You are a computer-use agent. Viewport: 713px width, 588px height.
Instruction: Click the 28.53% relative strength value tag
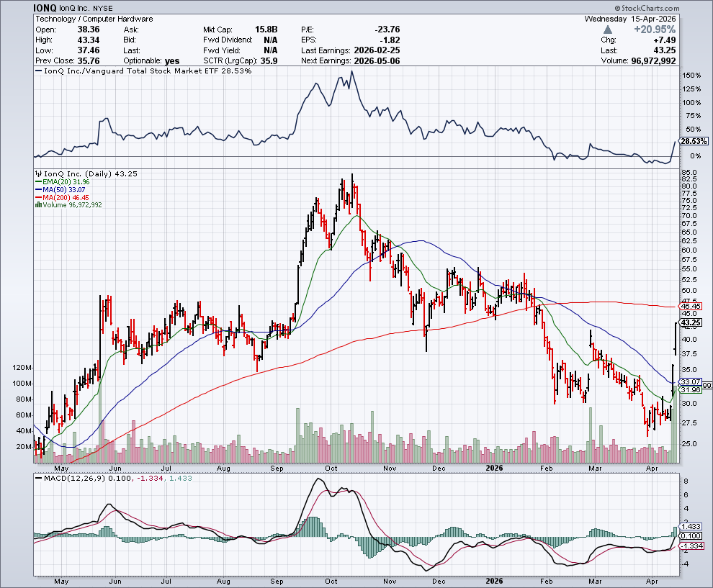[x=691, y=142]
